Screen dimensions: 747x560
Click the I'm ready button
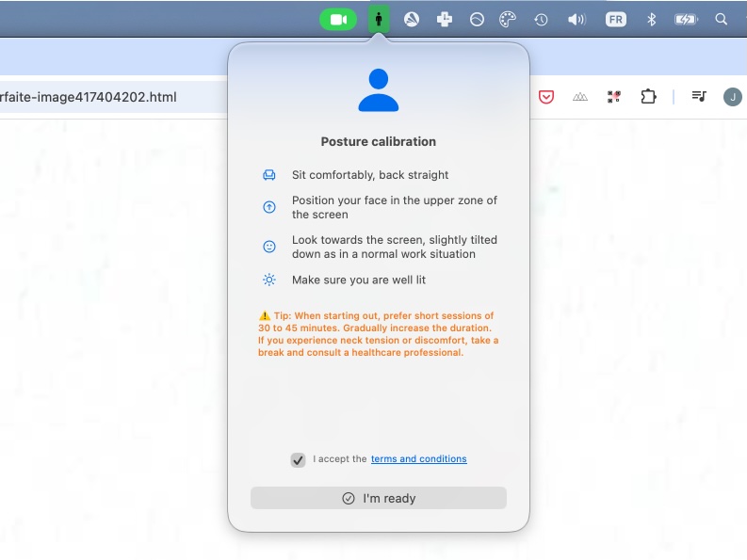[379, 498]
